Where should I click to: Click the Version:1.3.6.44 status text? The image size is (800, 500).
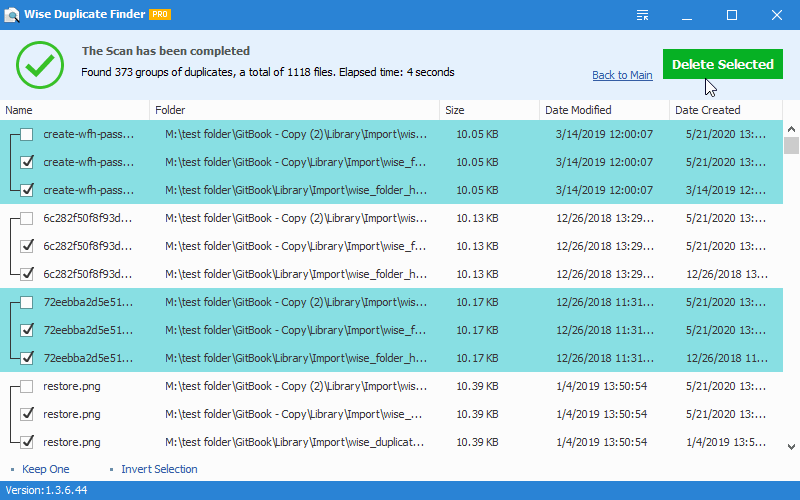click(46, 490)
